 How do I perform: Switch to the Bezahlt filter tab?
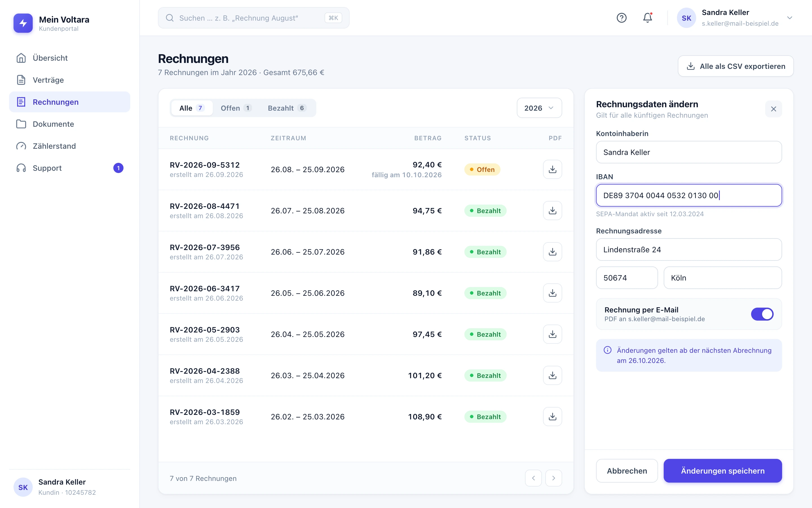pyautogui.click(x=287, y=108)
